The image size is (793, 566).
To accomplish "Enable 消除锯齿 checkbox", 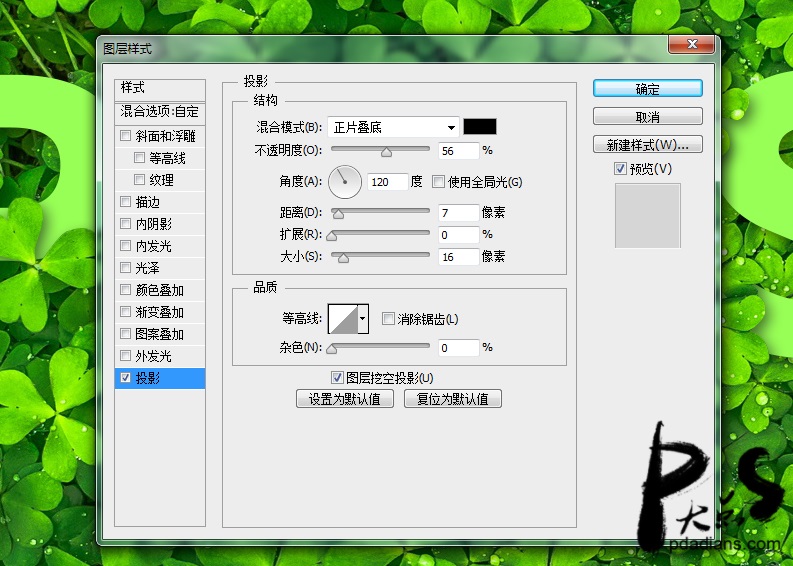I will [388, 319].
